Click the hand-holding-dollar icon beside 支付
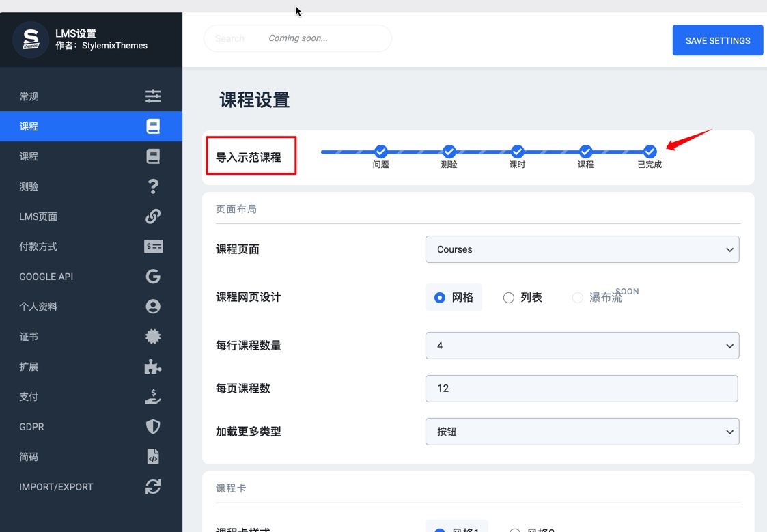The width and height of the screenshot is (767, 532). click(x=153, y=397)
